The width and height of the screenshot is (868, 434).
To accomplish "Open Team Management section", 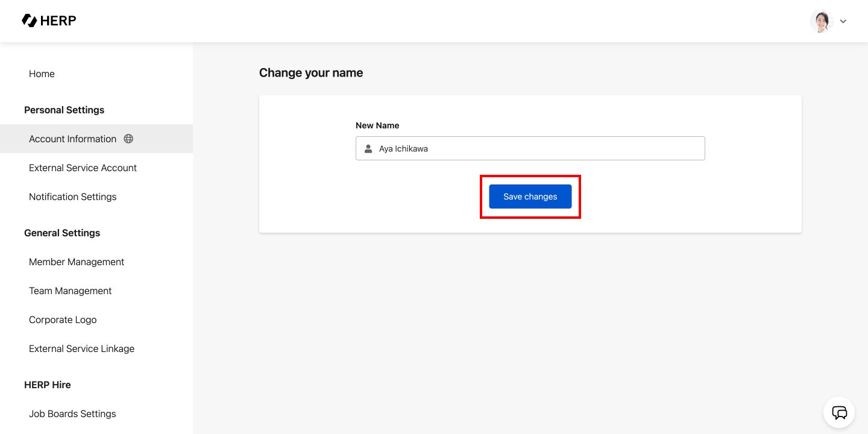I will (x=70, y=291).
